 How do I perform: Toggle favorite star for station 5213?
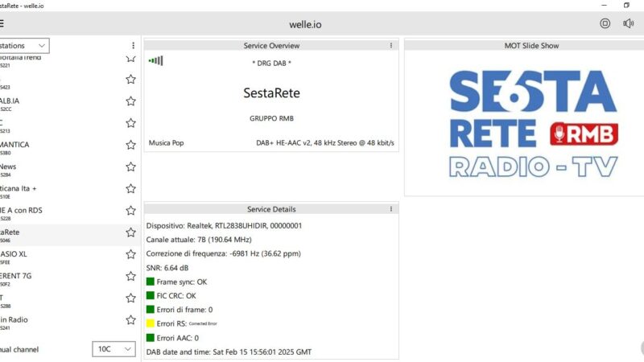(x=130, y=123)
